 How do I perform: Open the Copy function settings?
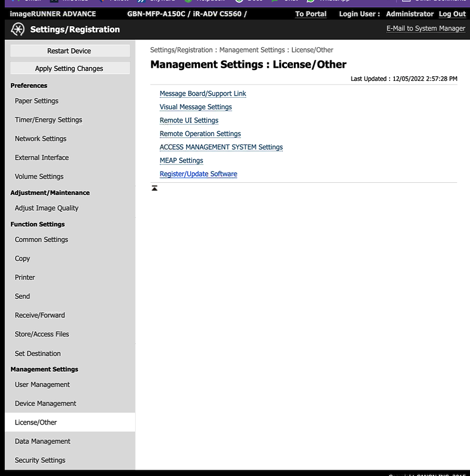pyautogui.click(x=22, y=258)
